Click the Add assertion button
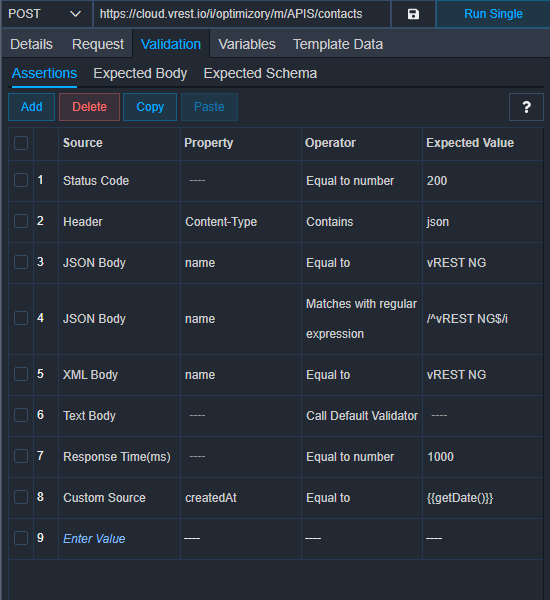This screenshot has width=550, height=600. 31,107
